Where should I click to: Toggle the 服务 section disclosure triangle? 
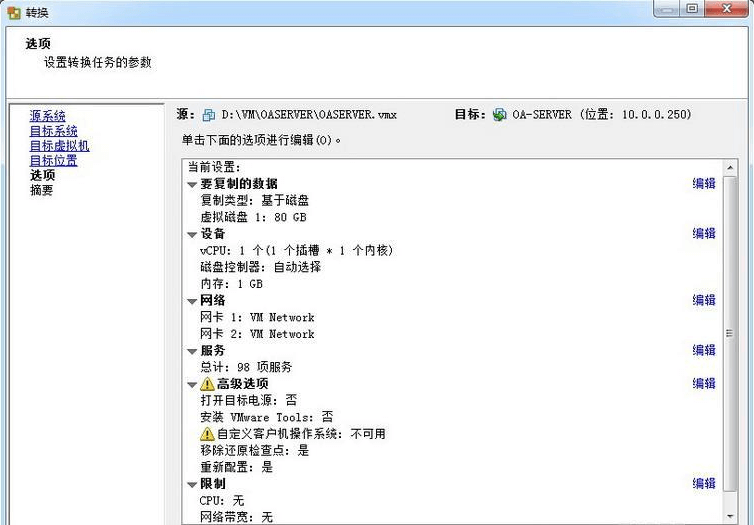(x=192, y=351)
